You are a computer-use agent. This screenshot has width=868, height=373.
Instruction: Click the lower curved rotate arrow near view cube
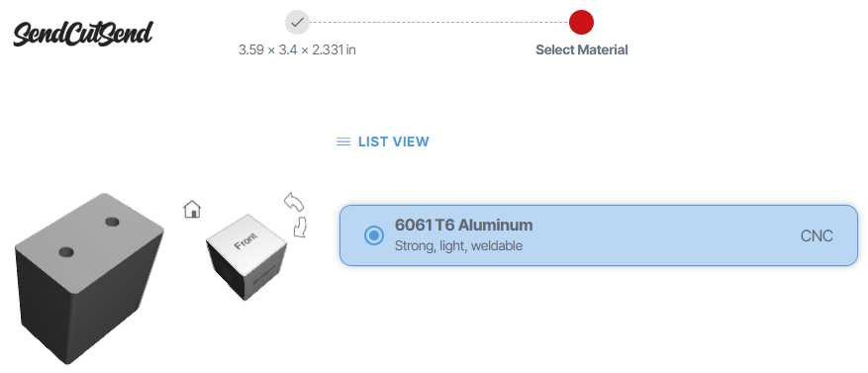(300, 227)
